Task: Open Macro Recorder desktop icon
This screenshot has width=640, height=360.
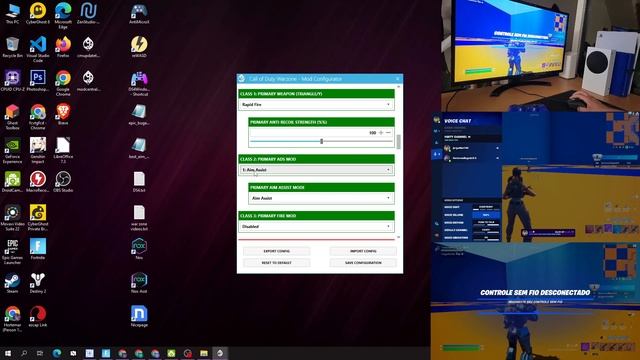Action: pyautogui.click(x=38, y=182)
